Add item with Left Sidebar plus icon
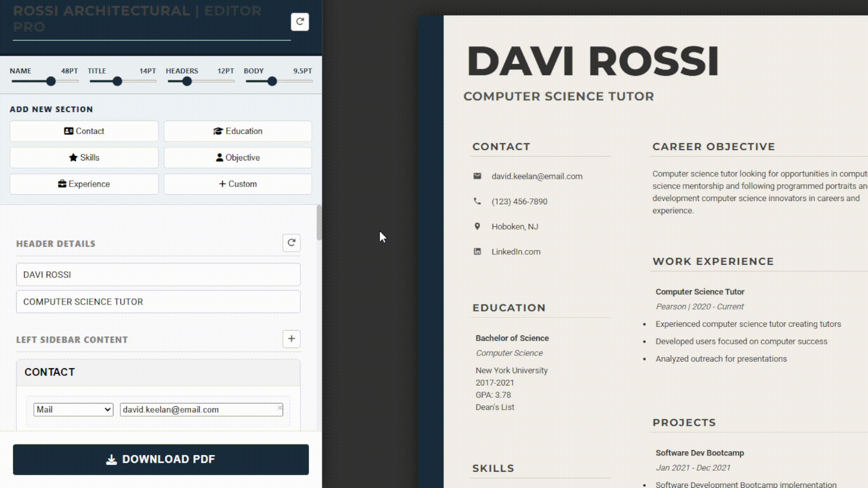Viewport: 868px width, 488px height. (x=291, y=339)
